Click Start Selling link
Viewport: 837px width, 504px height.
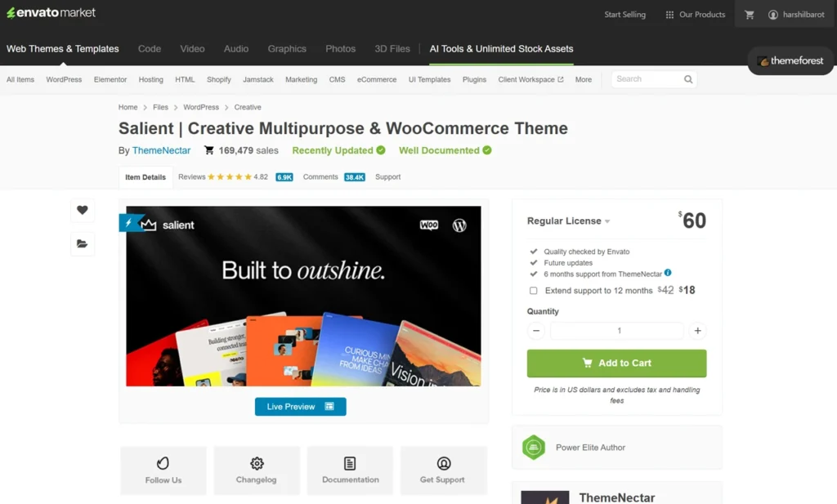click(x=625, y=15)
